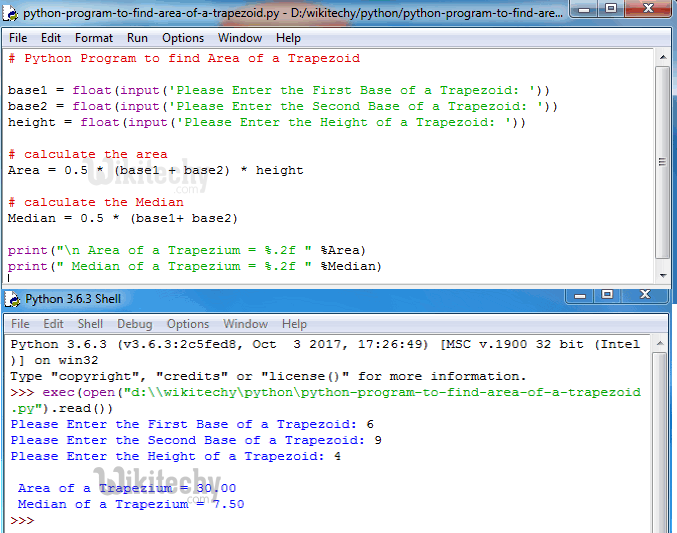Close the Python 3.6.3 Shell window
This screenshot has width=677, height=533.
(x=645, y=295)
